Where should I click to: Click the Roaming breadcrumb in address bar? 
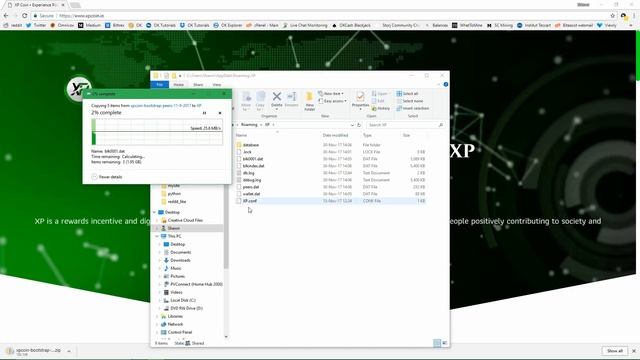click(x=249, y=125)
